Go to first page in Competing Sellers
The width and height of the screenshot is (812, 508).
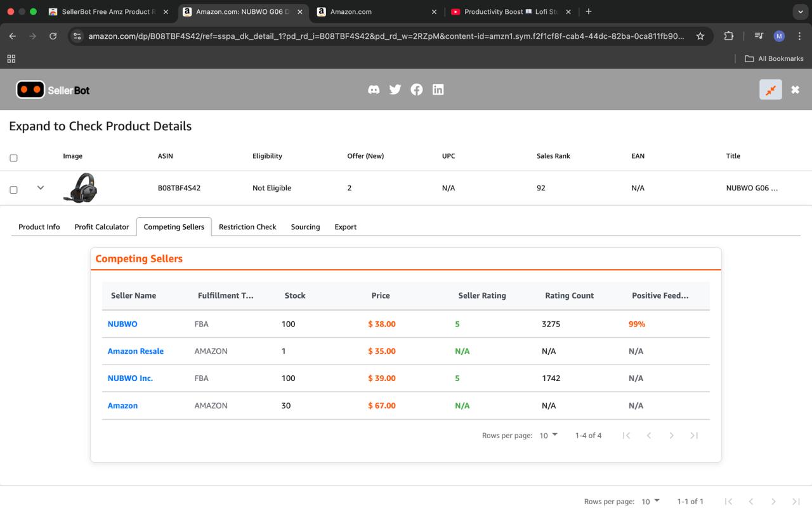pyautogui.click(x=626, y=436)
